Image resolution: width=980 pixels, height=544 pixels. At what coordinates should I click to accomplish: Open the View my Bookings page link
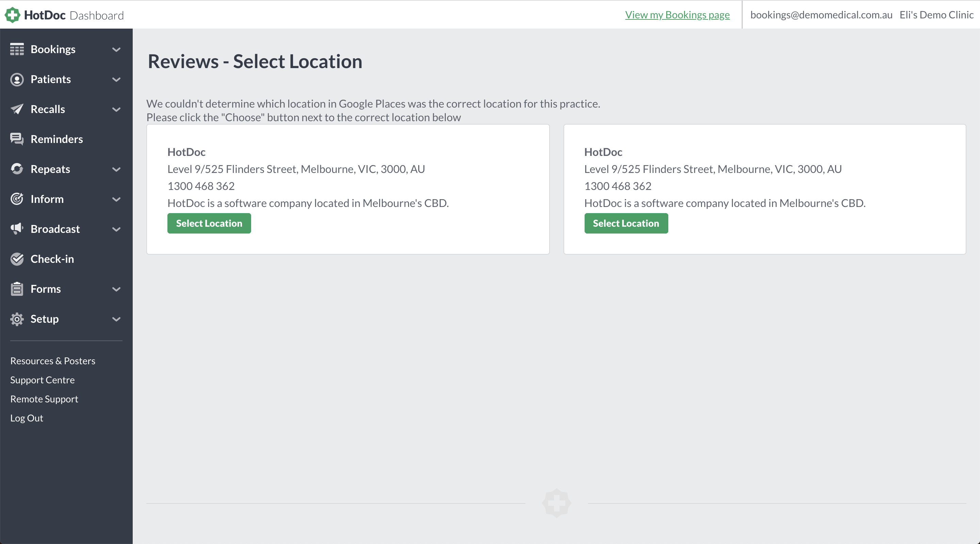[677, 15]
